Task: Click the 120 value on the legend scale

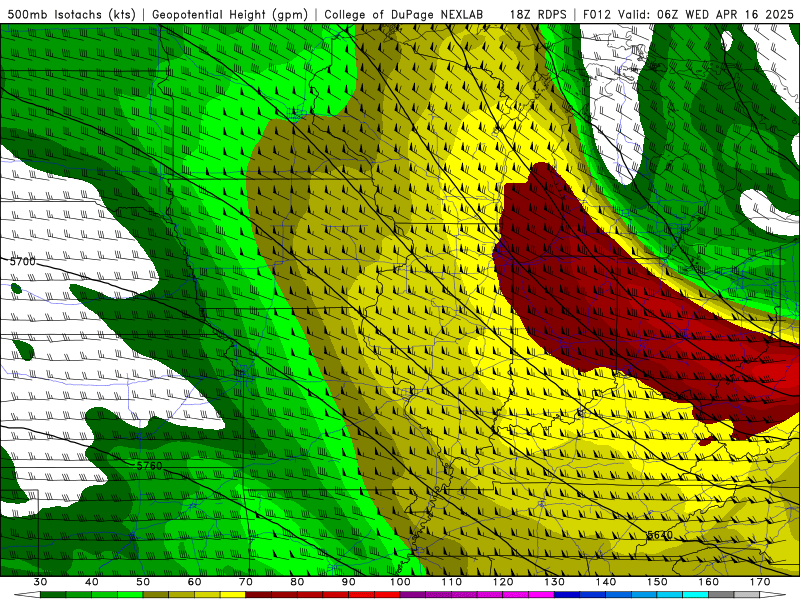Action: coord(503,582)
